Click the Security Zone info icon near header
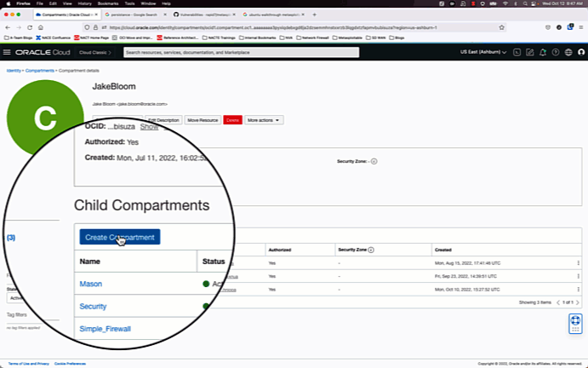The image size is (588, 368). point(374,162)
